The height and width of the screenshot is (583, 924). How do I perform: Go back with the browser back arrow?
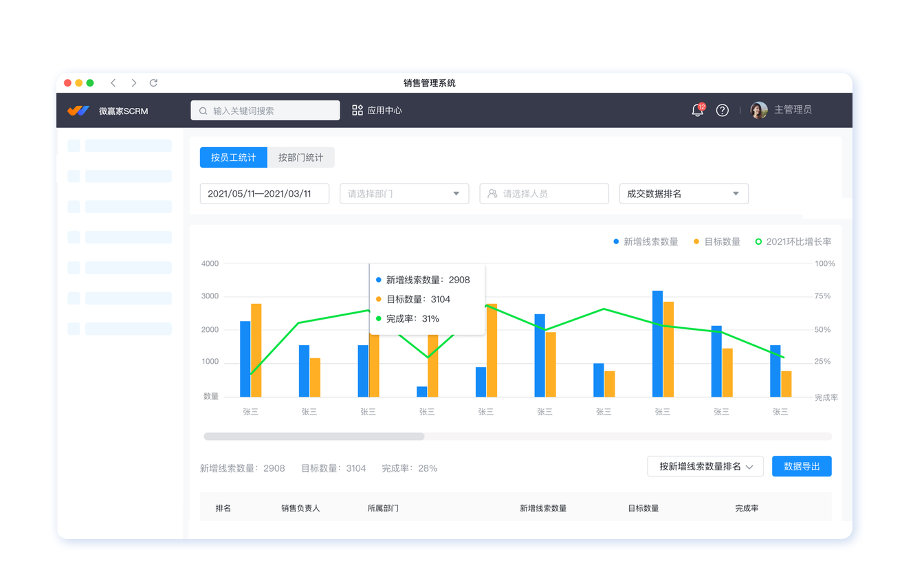point(113,82)
